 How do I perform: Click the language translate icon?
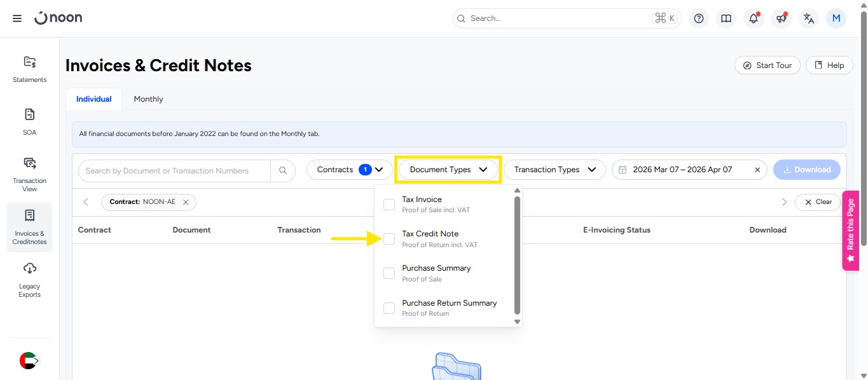point(809,18)
